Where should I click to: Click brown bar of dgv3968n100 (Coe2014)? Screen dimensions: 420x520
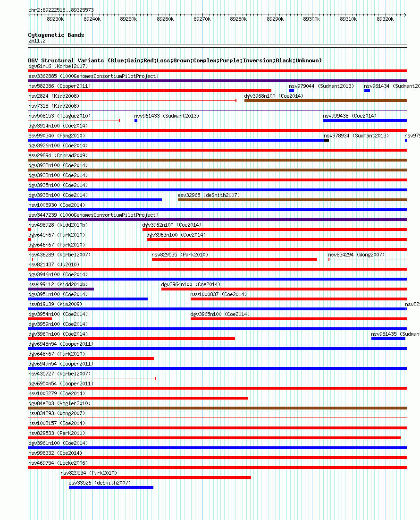(326, 101)
